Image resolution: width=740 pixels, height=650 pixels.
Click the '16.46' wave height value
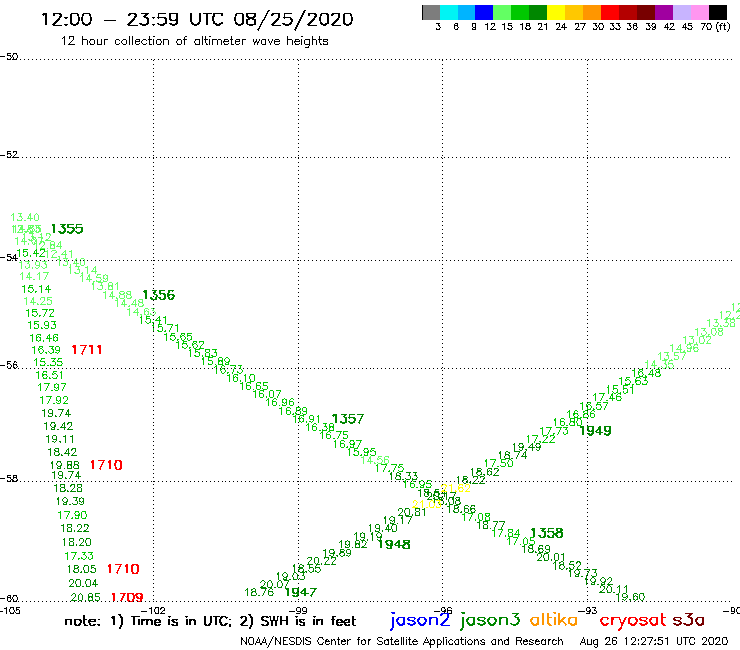click(x=44, y=338)
